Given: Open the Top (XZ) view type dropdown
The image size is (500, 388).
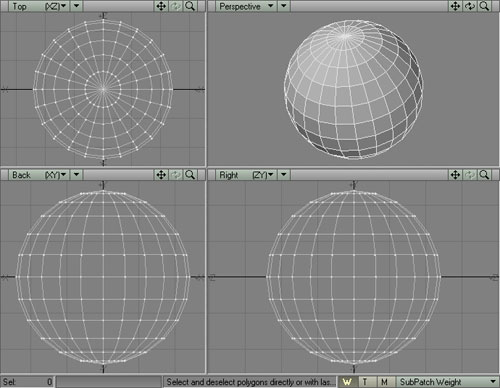Looking at the screenshot, I should coord(39,6).
